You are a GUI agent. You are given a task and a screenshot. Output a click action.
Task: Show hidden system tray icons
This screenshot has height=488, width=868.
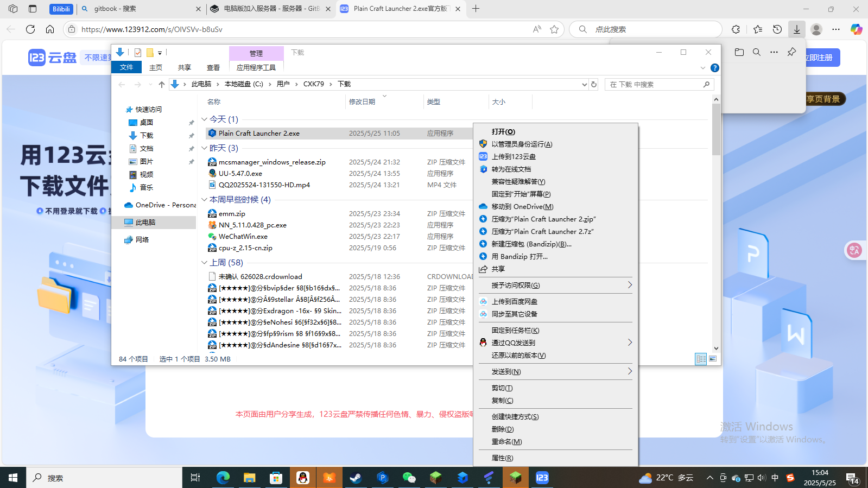point(709,478)
